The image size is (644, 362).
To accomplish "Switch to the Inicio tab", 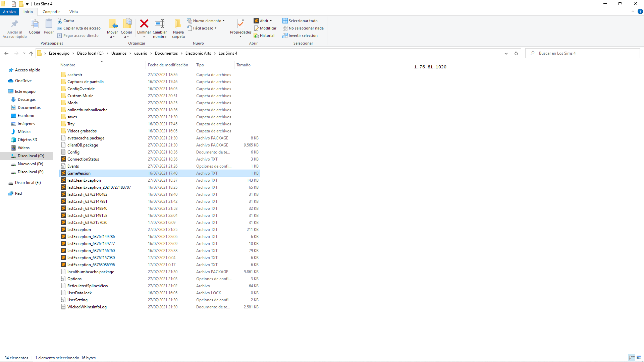I will click(28, 12).
